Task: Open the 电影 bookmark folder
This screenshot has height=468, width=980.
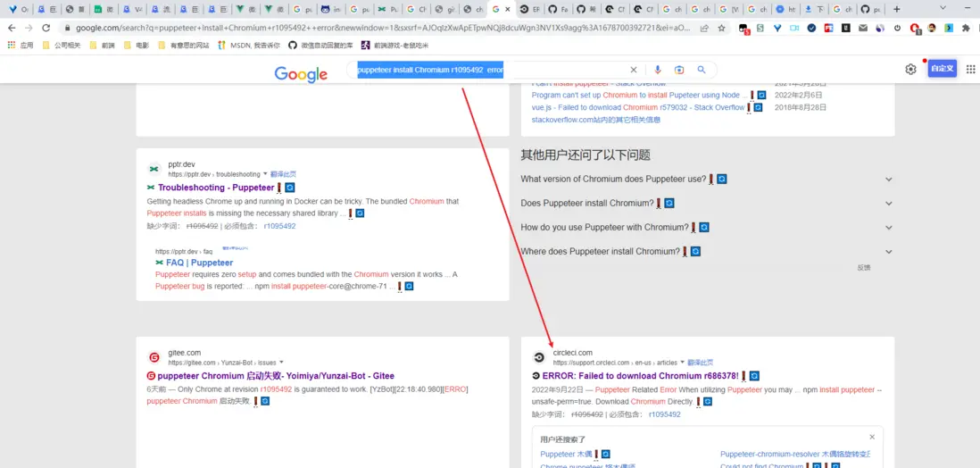Action: [137, 45]
